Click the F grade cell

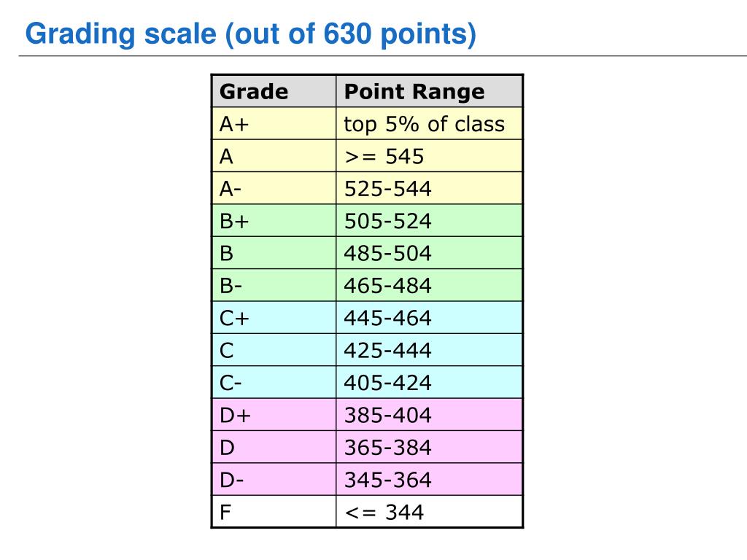point(274,511)
